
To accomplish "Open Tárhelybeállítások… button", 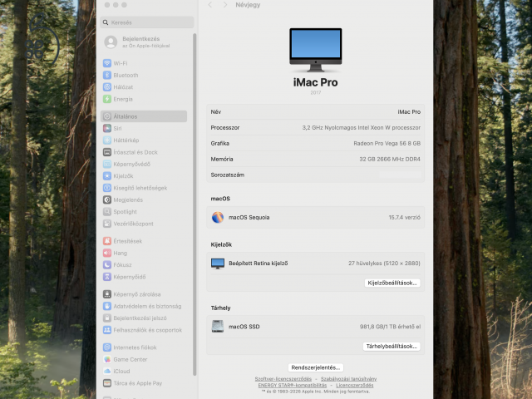I will tap(392, 347).
